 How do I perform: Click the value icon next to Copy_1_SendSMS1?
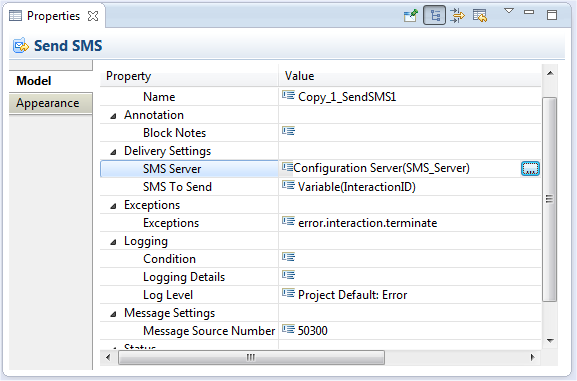pos(288,95)
